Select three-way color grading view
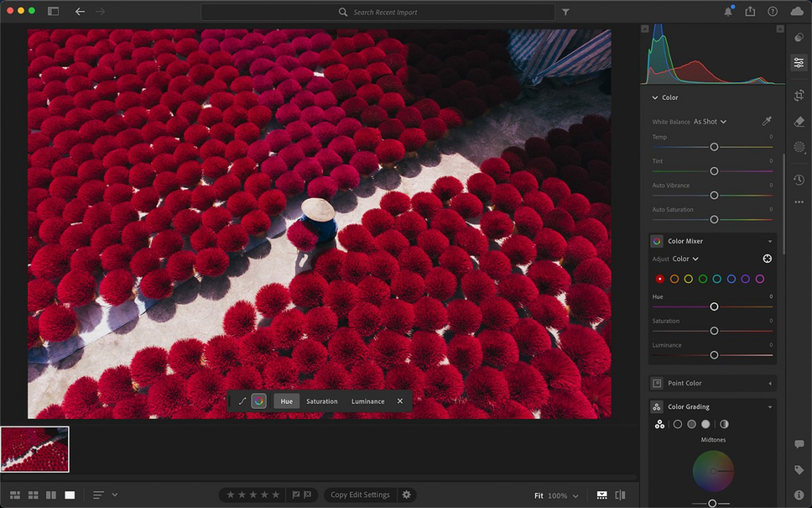 point(659,424)
